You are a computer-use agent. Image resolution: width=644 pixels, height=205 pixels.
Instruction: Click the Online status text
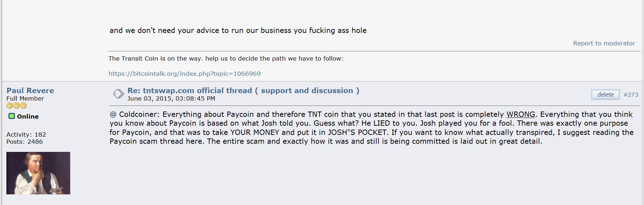point(28,116)
